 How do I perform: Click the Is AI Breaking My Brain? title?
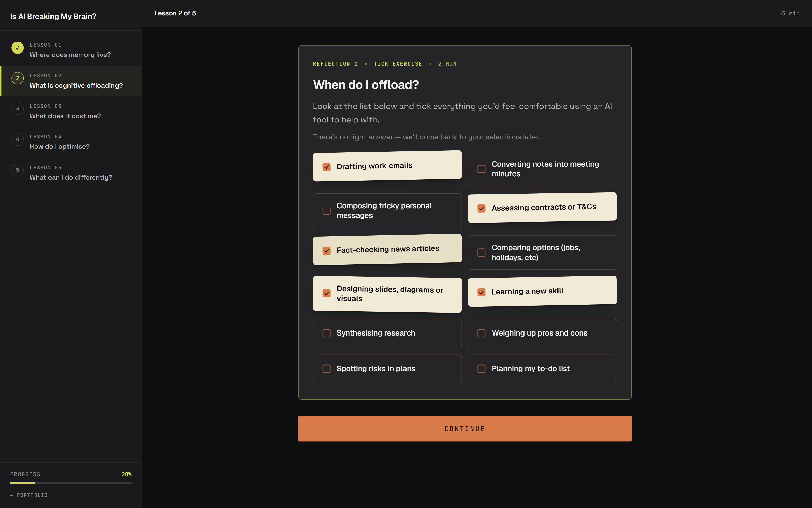(53, 17)
